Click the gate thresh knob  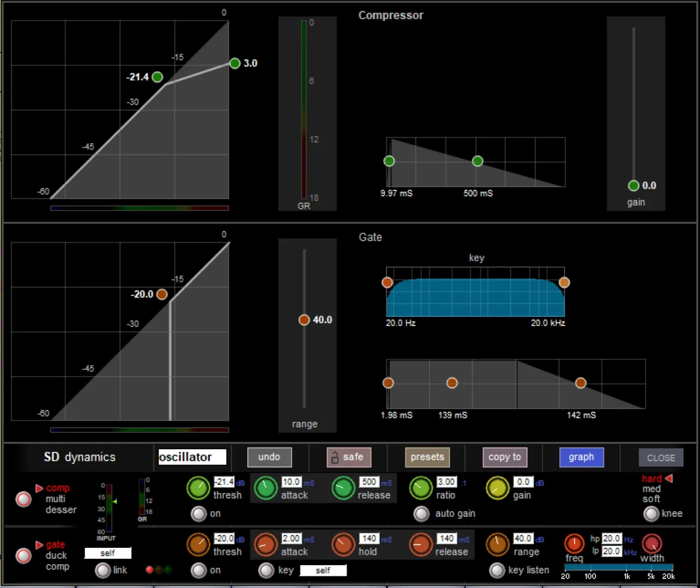pos(198,545)
